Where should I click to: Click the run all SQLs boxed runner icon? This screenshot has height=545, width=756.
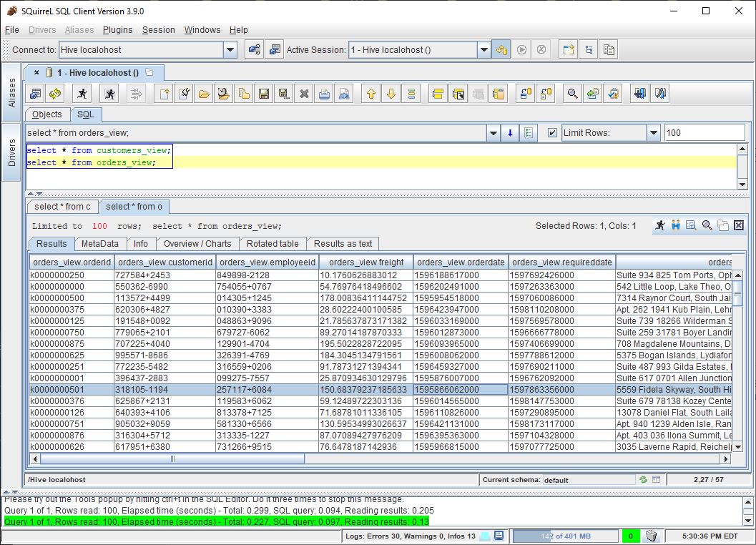pyautogui.click(x=110, y=94)
